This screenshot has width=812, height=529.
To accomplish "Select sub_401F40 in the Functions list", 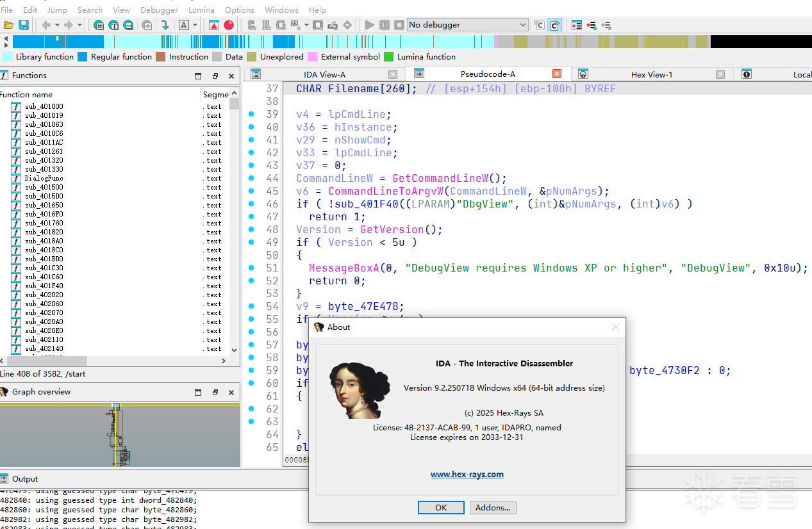I will click(x=44, y=286).
